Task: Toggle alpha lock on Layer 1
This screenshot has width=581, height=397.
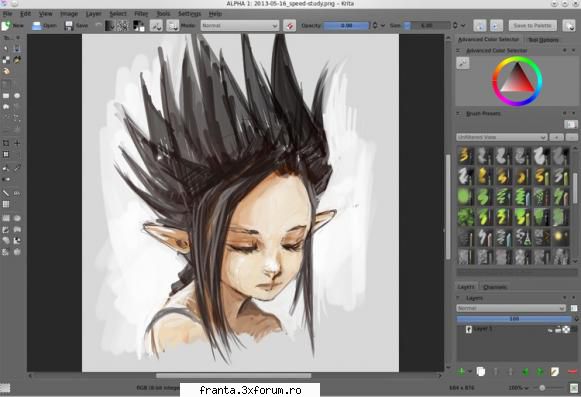Action: tap(566, 330)
